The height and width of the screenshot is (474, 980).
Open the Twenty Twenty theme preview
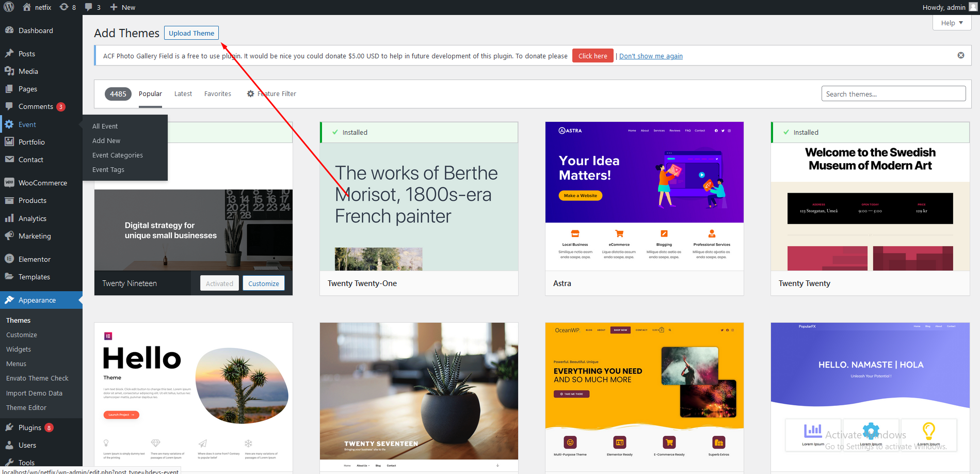[x=870, y=209]
